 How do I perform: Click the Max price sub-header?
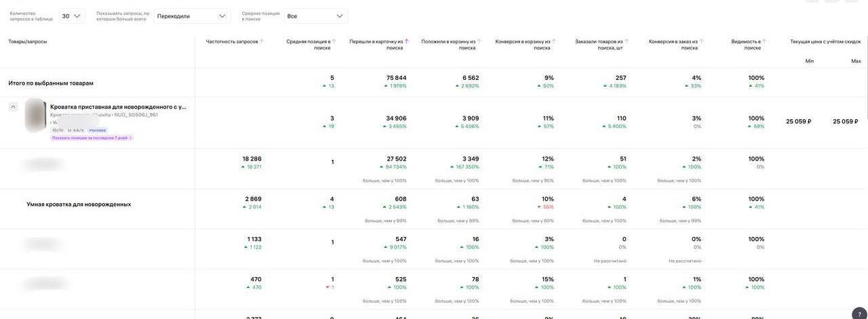point(856,61)
